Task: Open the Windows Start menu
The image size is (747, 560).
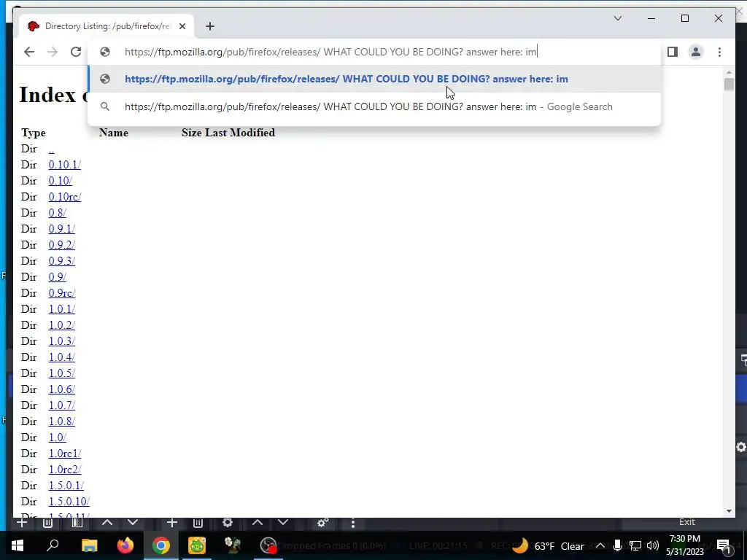Action: pos(18,545)
